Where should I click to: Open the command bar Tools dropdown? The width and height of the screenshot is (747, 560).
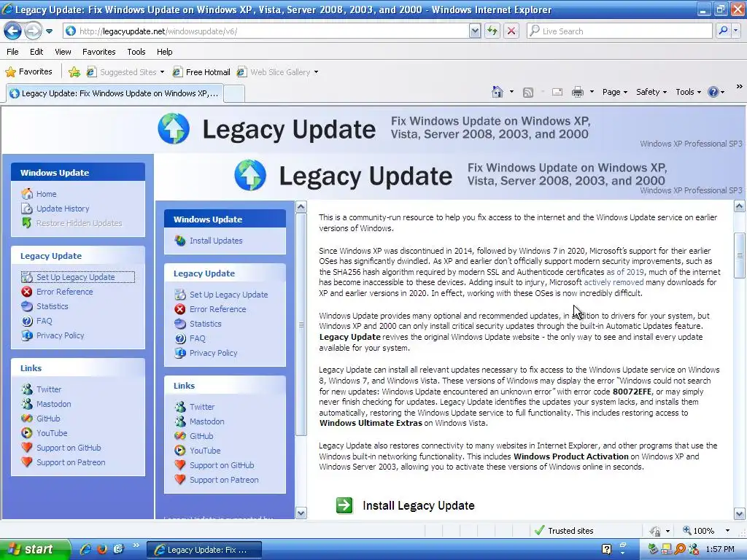click(x=688, y=93)
